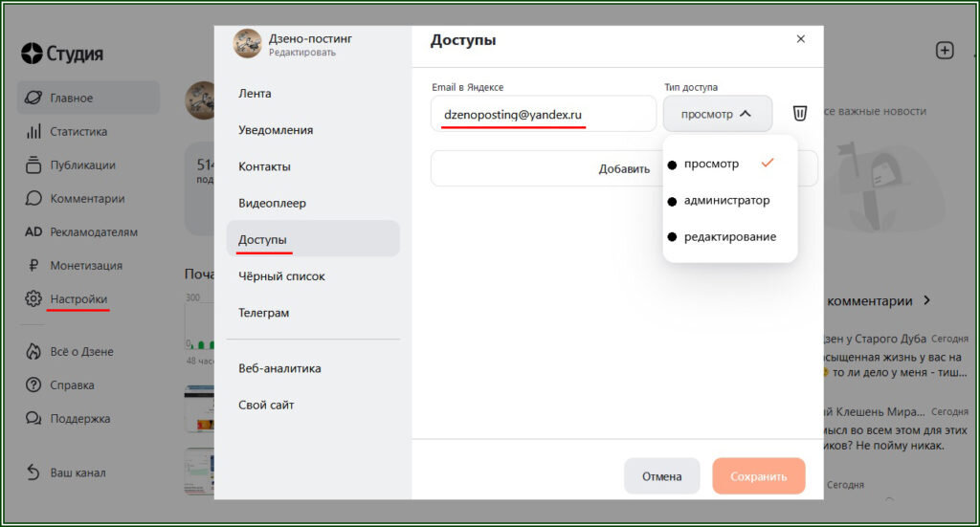The height and width of the screenshot is (527, 980).
Task: Open Главное icon in sidebar
Action: tap(33, 98)
